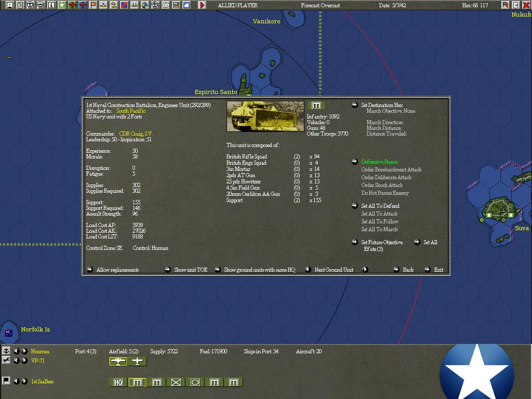The image size is (532, 399).
Task: Select Order Bombardment Attack
Action: pyautogui.click(x=391, y=170)
